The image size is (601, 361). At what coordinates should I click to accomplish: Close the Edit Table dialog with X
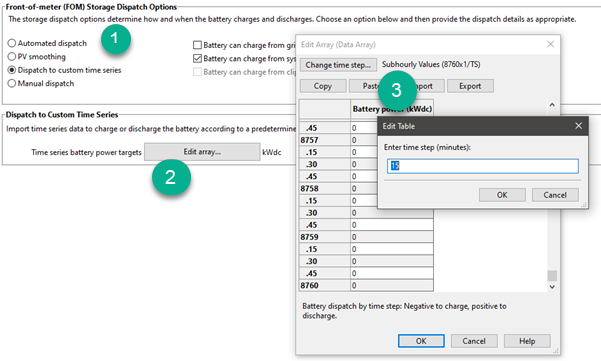click(578, 126)
